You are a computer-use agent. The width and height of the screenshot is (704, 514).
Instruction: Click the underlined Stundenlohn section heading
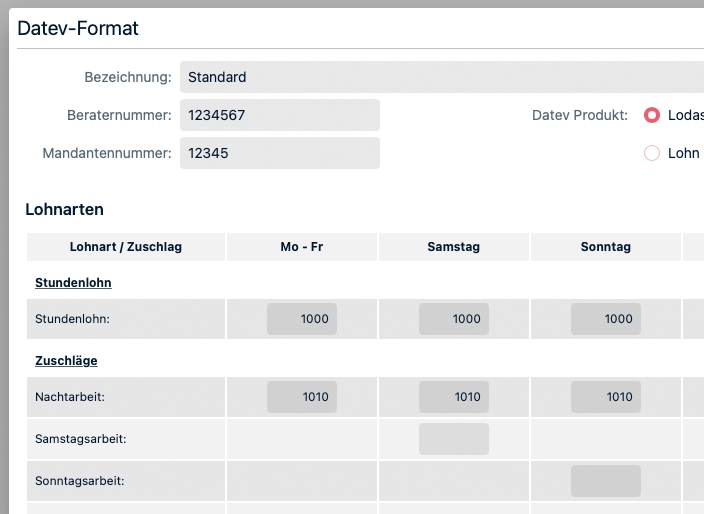tap(73, 283)
